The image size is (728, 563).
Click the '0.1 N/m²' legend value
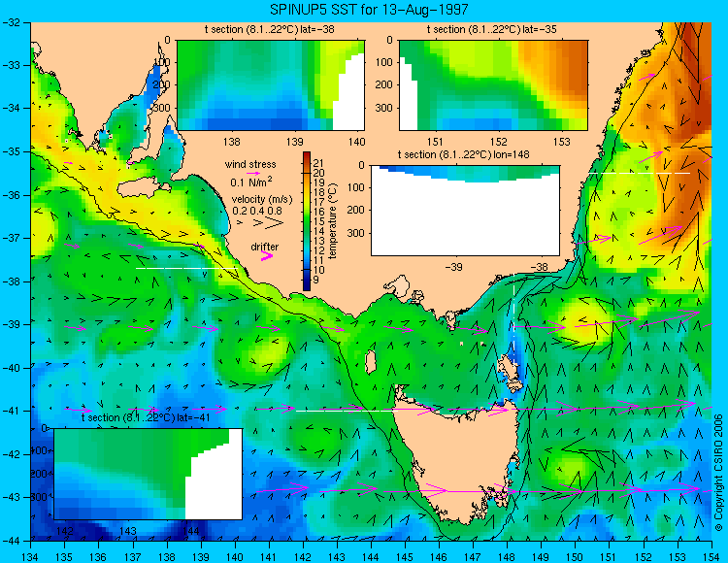pos(251,182)
